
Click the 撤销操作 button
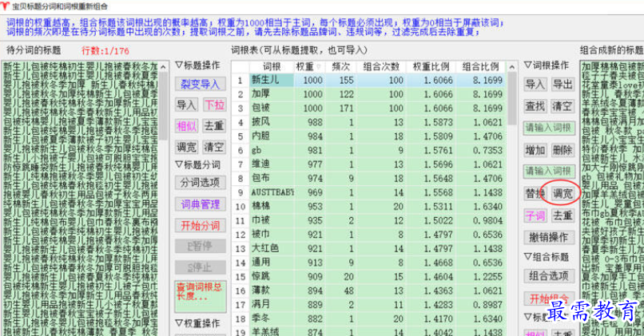point(549,237)
